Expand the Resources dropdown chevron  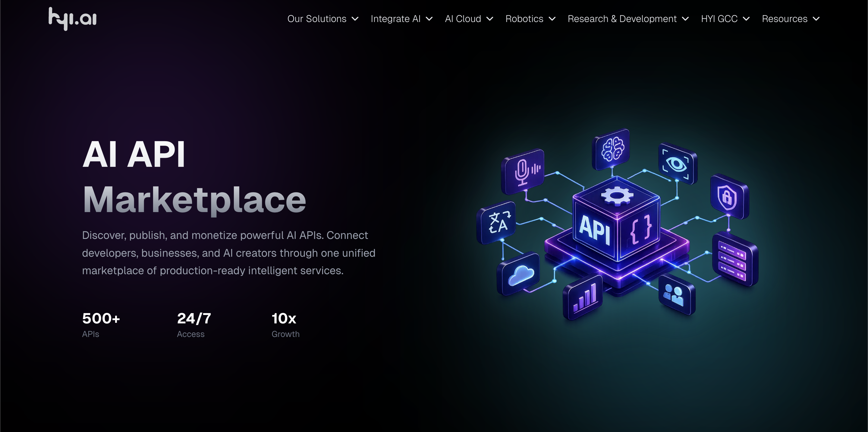(x=817, y=19)
